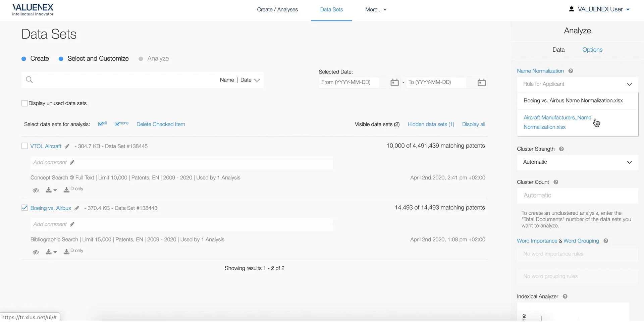The image size is (644, 322).
Task: Switch to the Options tab in Analyze
Action: point(592,50)
